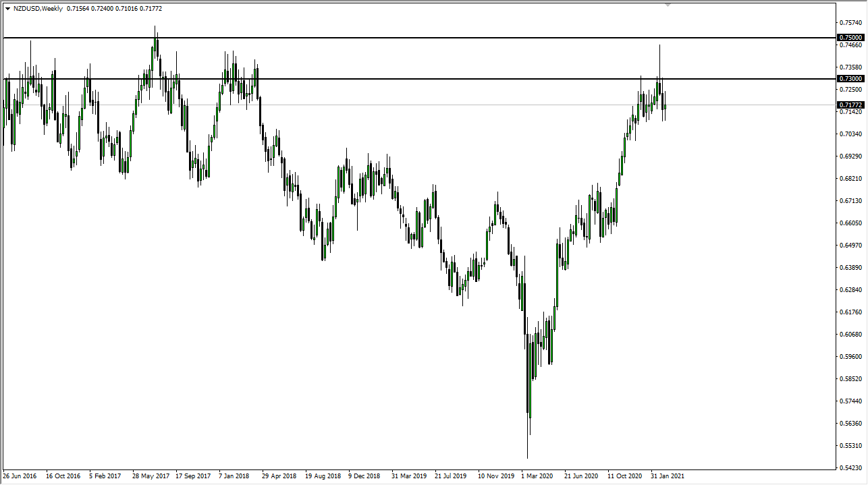
Task: Click the 26 Jun 2016 date label
Action: (x=22, y=476)
